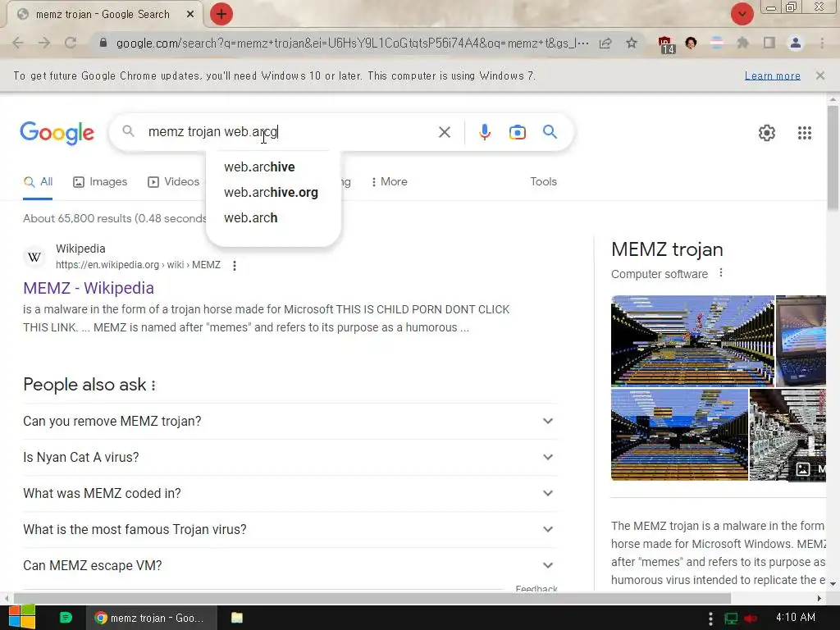The height and width of the screenshot is (630, 840).
Task: Expand "Can MEMZ escape VM?"
Action: coord(290,565)
